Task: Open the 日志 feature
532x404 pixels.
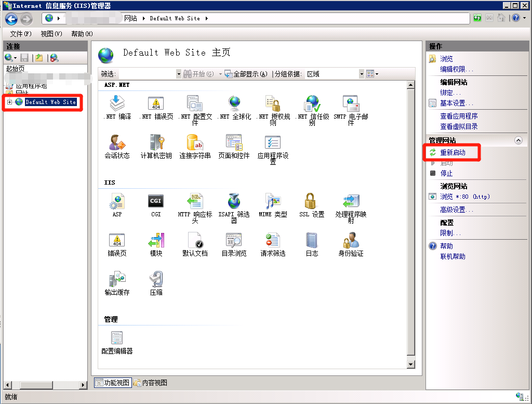Action: pos(311,241)
